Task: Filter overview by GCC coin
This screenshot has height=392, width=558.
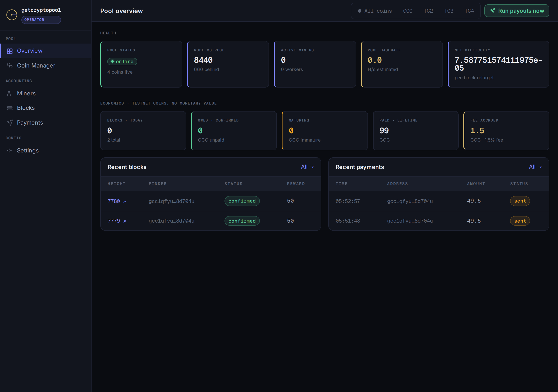Action: tap(408, 11)
